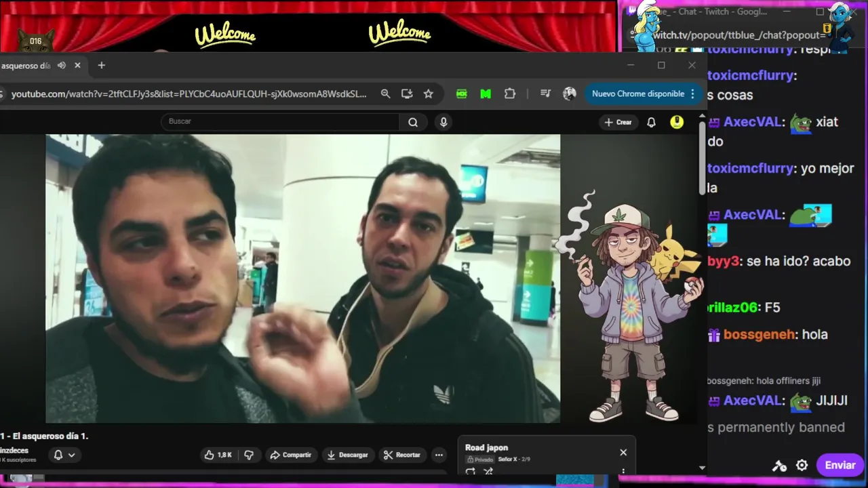Viewport: 868px width, 488px height.
Task: Open the Road japon playlist three-dot menu
Action: [x=623, y=470]
